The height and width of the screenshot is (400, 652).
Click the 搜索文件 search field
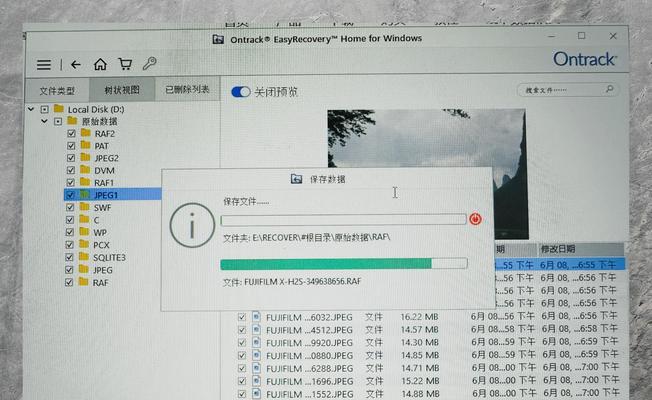tap(568, 89)
